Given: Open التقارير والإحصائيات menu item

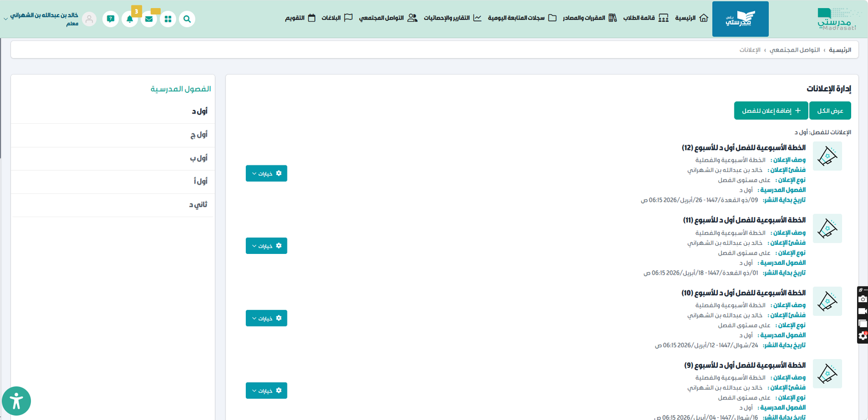Looking at the screenshot, I should pos(452,18).
